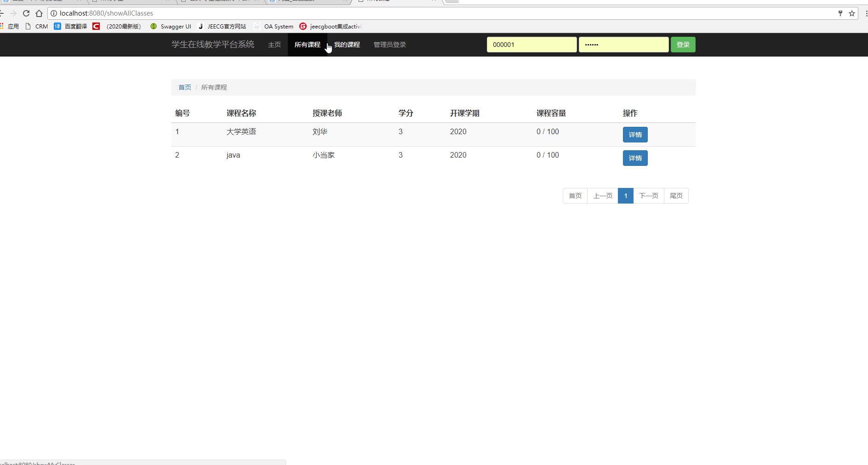This screenshot has height=465, width=868.
Task: Click the 编号 column header
Action: [x=183, y=113]
